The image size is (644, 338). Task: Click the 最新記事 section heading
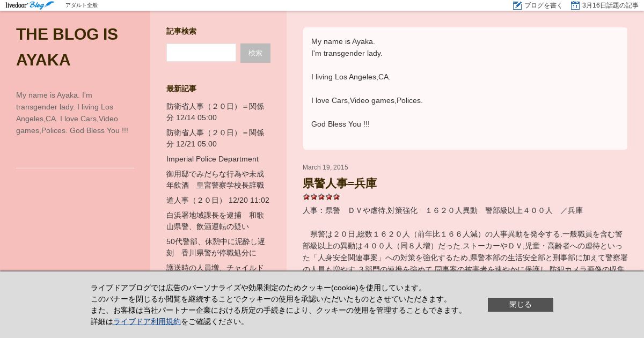181,89
